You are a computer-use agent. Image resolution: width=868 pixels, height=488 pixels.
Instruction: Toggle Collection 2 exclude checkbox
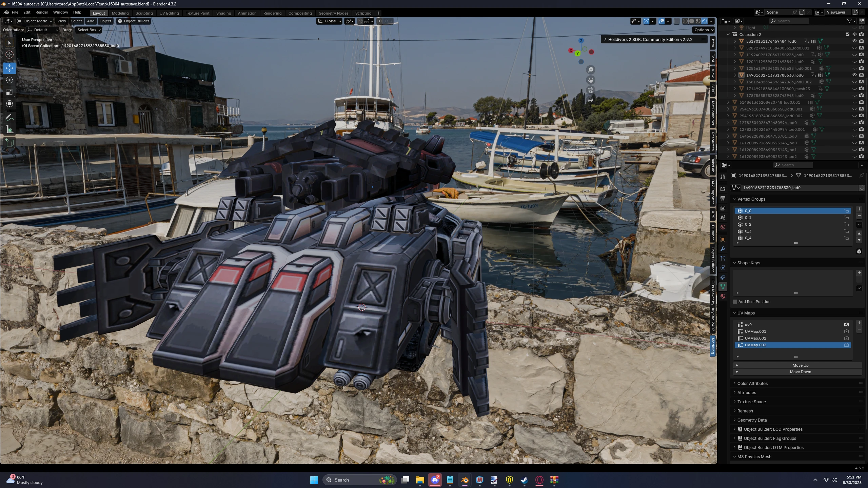(x=848, y=35)
